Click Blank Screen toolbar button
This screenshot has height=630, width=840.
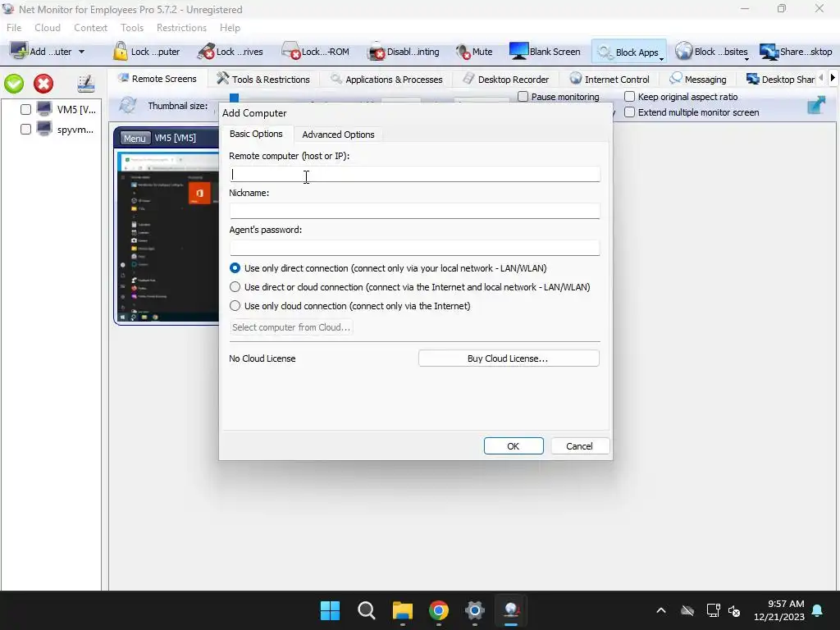[x=545, y=52]
